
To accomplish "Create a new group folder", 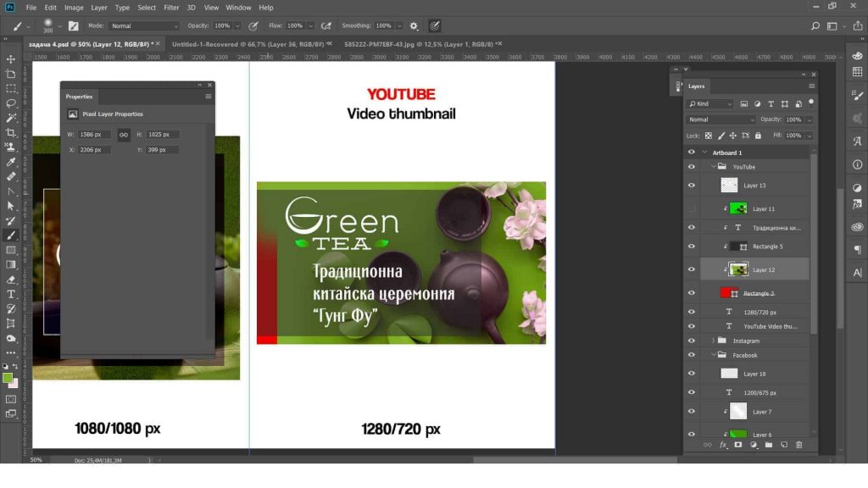I will [x=768, y=445].
